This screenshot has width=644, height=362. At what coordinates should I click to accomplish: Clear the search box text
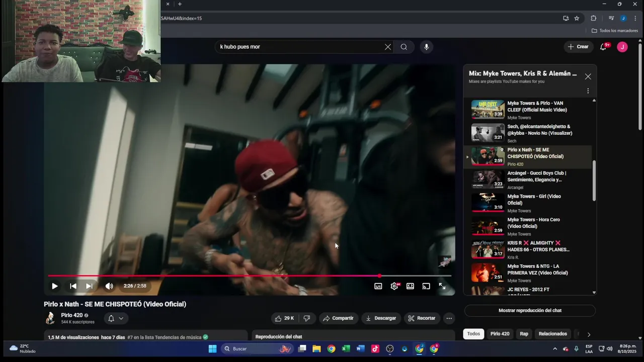387,47
